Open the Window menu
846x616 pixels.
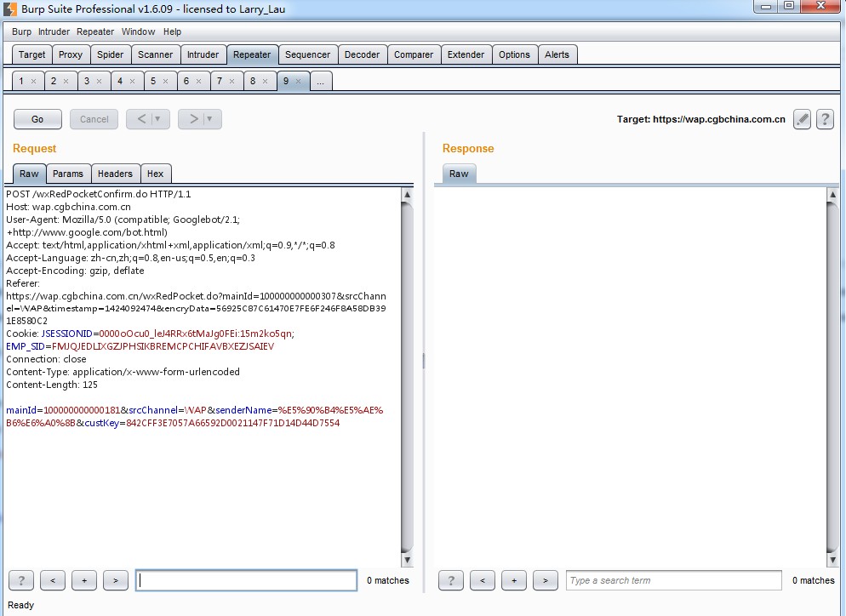pos(138,31)
